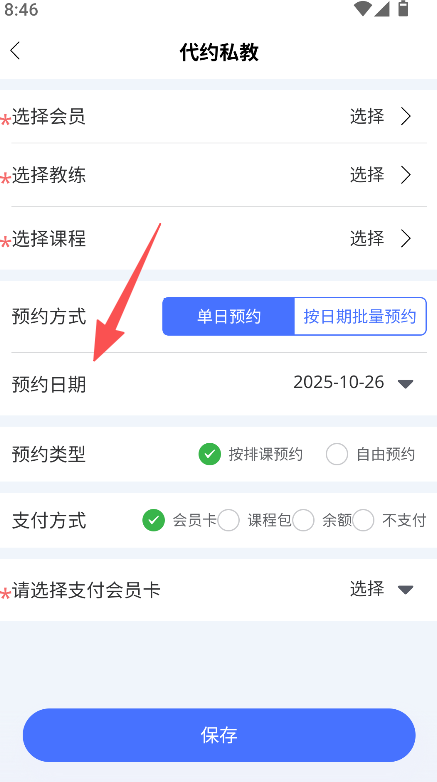Screen dimensions: 437x782
Task: Select 按排课预约 radio option
Action: pos(210,454)
